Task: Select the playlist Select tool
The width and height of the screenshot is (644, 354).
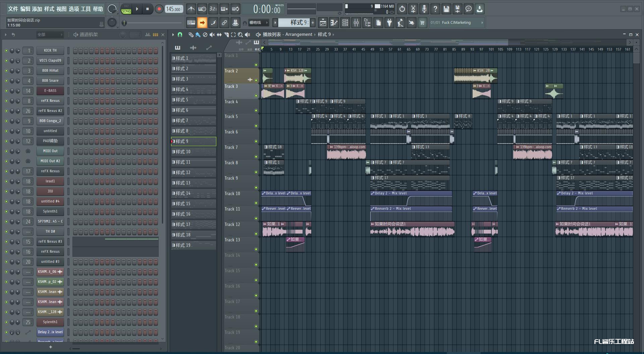Action: pyautogui.click(x=233, y=35)
